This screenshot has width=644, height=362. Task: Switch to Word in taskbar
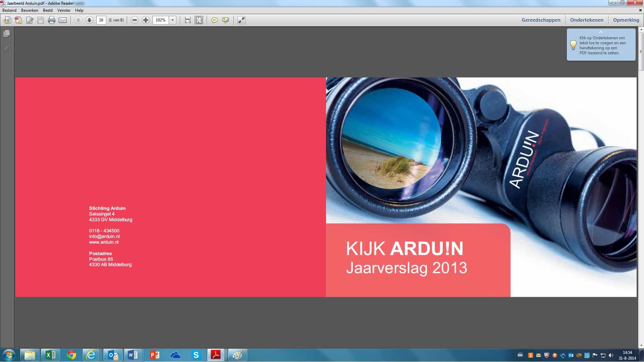click(133, 355)
